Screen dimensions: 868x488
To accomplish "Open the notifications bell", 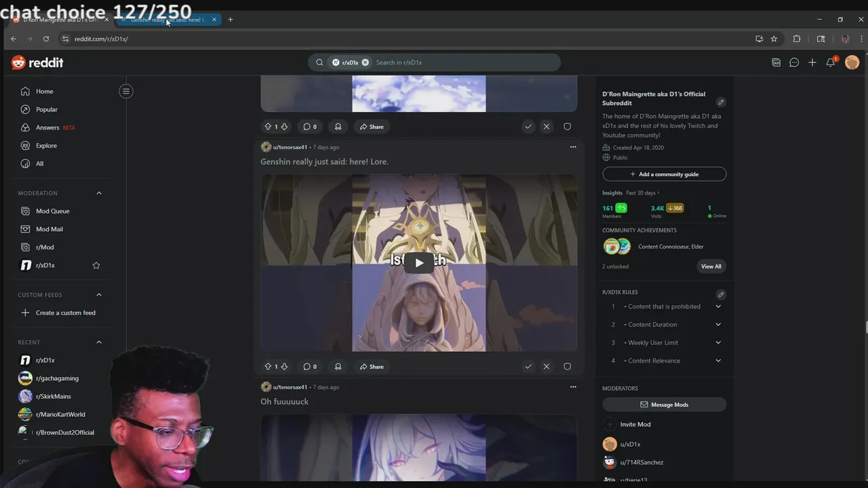I will point(831,62).
